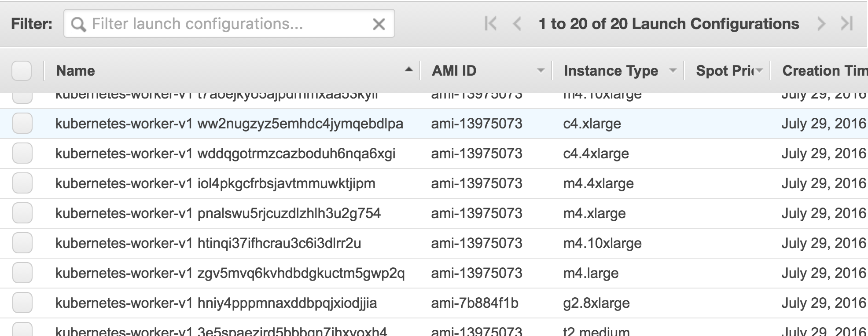Select the c4.xlarge launch configuration checkbox
The image size is (868, 336).
tap(22, 124)
